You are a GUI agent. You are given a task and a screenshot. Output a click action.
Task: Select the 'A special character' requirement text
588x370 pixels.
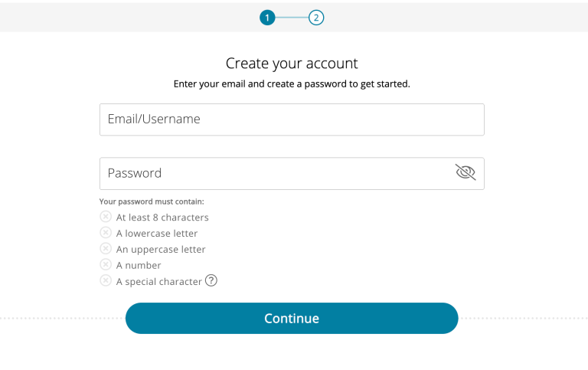coord(158,282)
